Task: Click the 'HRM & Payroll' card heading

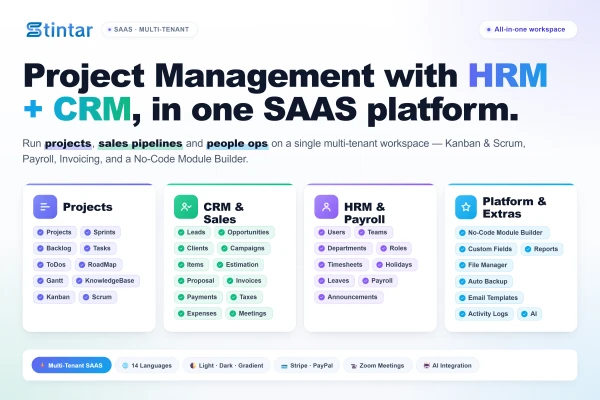Action: [365, 213]
